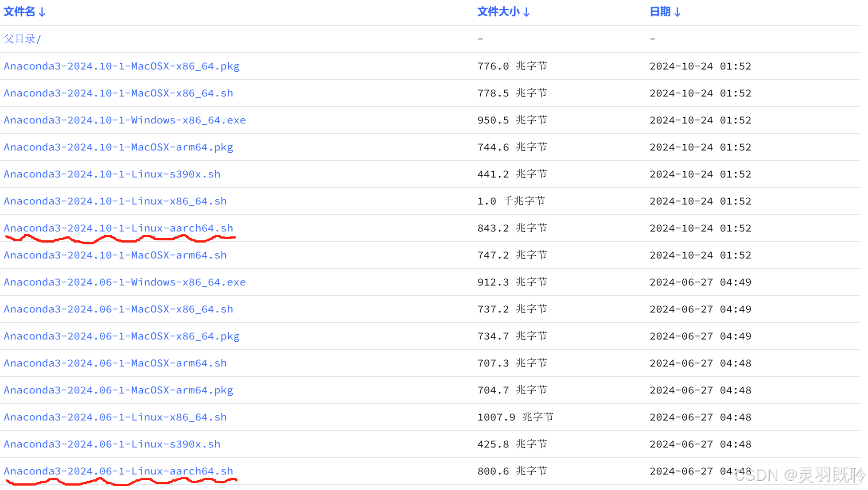The height and width of the screenshot is (490, 868).
Task: Download Anaconda3-2024.10-1-MacOSX-x86_64.sh
Action: pyautogui.click(x=118, y=93)
